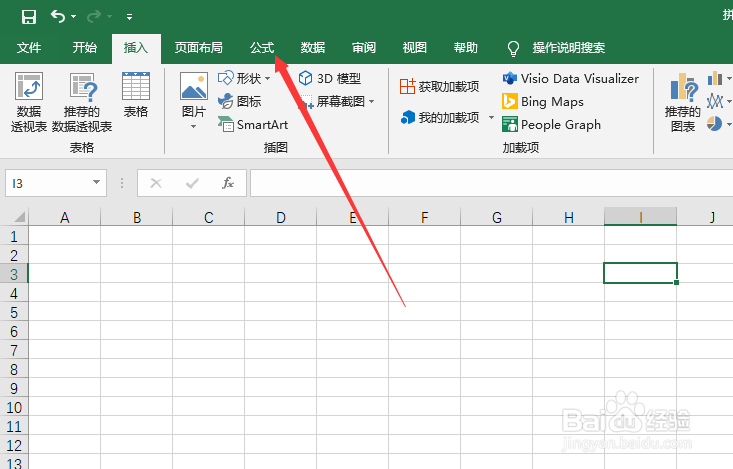The width and height of the screenshot is (733, 469).
Task: Switch to the 页面布局 tab
Action: (x=199, y=47)
